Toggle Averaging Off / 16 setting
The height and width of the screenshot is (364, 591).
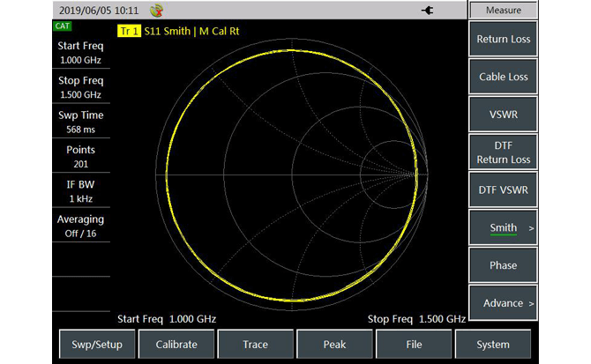pyautogui.click(x=80, y=226)
